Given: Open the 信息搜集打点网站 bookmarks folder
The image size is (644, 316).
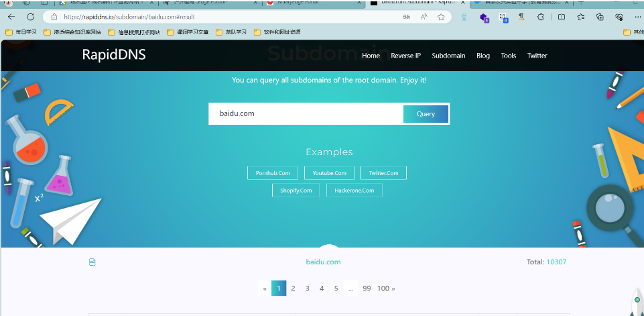Looking at the screenshot, I should 134,32.
